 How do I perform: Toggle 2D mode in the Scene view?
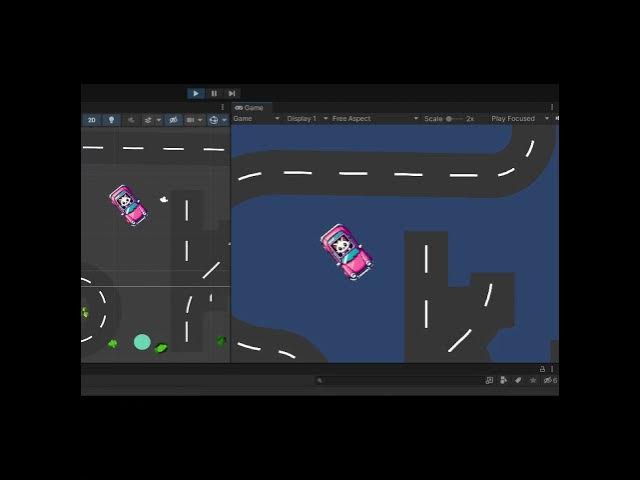(92, 120)
